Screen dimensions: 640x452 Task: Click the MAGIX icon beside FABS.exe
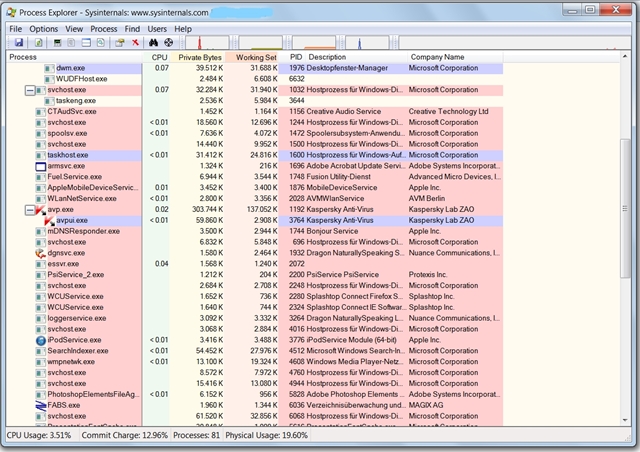coord(40,405)
